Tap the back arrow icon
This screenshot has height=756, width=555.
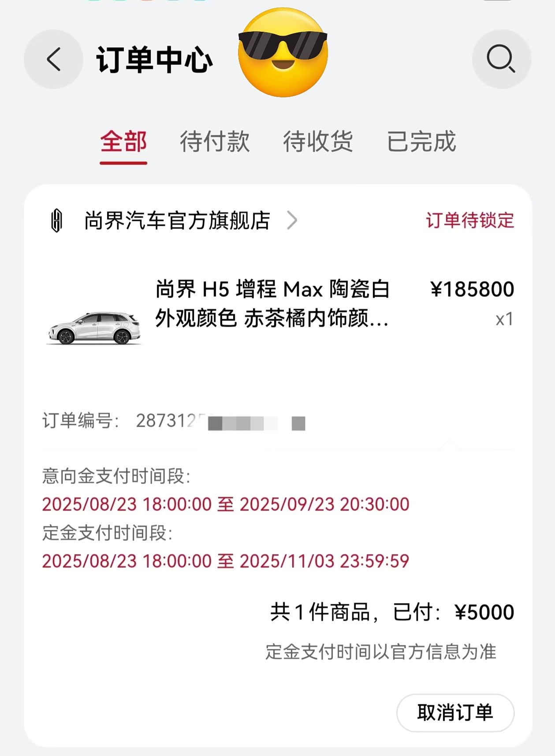pyautogui.click(x=53, y=59)
